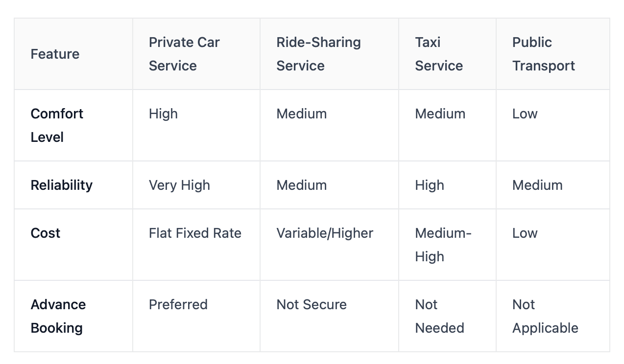Image resolution: width=624 pixels, height=364 pixels.
Task: Select Taxi Service's High reliability cell
Action: point(430,185)
